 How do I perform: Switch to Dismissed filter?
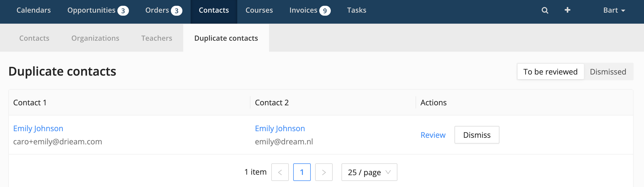pyautogui.click(x=608, y=71)
